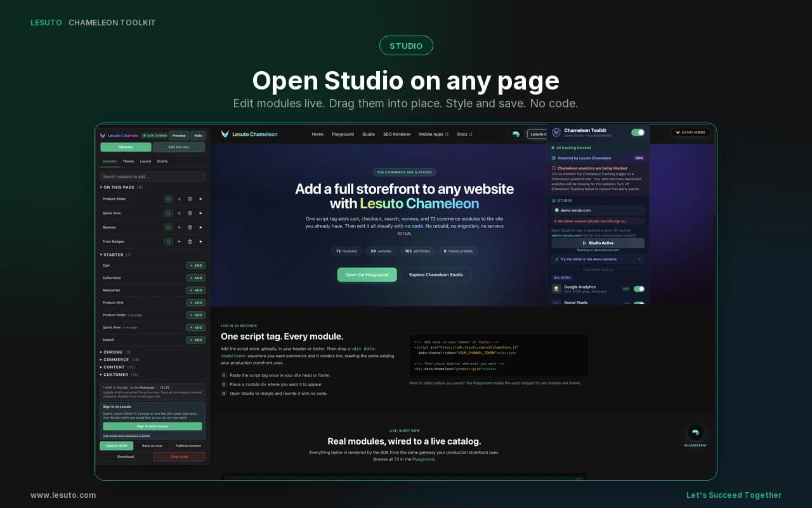This screenshot has height=508, width=812.
Task: Click the Google Analytics shield icon
Action: 556,289
